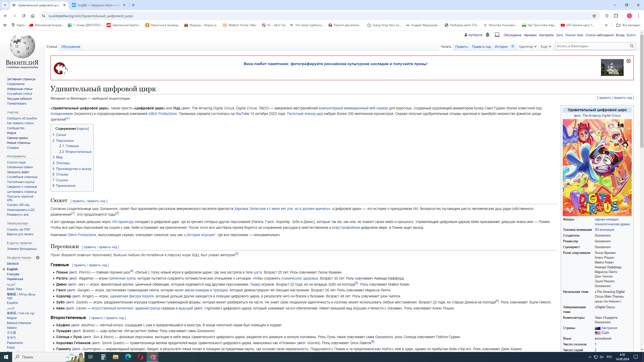
Task: Open the Карты bookmark
Action: point(18,25)
